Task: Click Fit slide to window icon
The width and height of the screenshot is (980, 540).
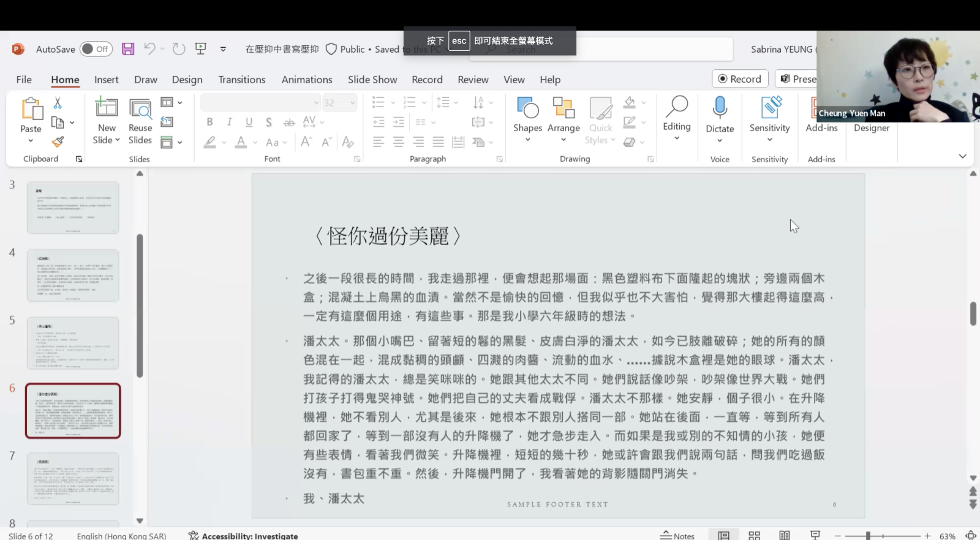Action: pos(970,536)
